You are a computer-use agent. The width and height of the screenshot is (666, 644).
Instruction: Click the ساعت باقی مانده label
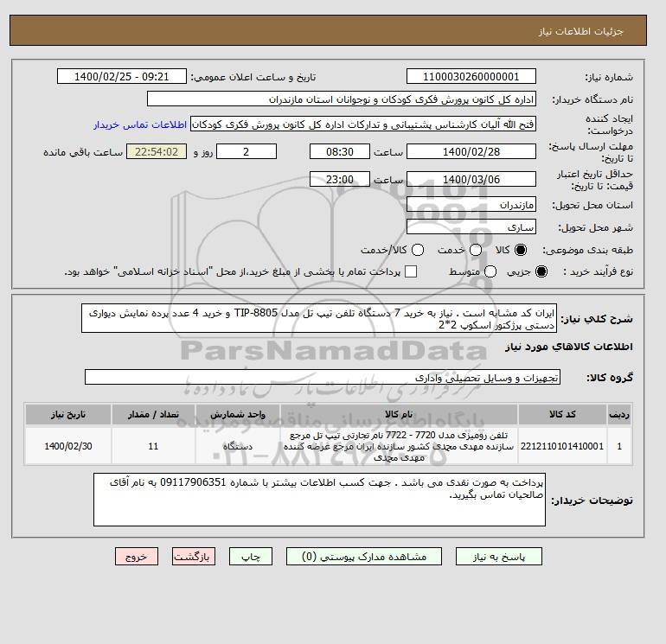[83, 152]
